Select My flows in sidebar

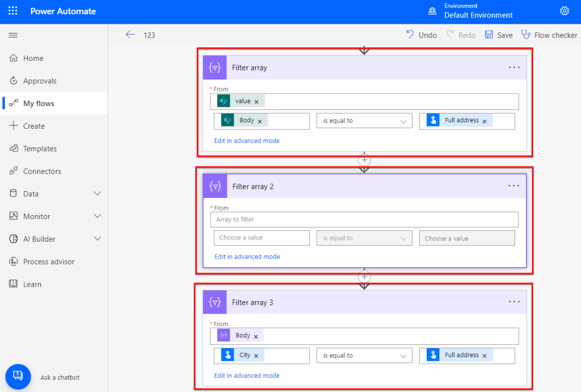click(x=54, y=103)
